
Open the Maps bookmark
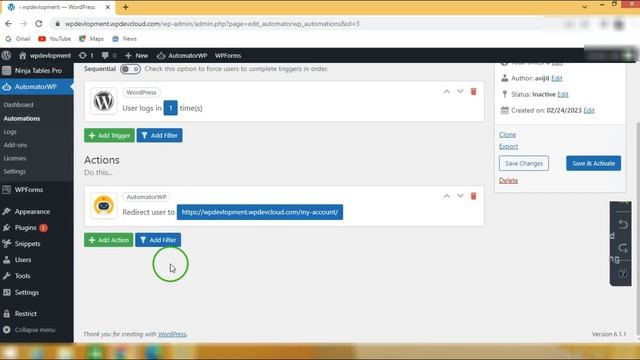91,39
